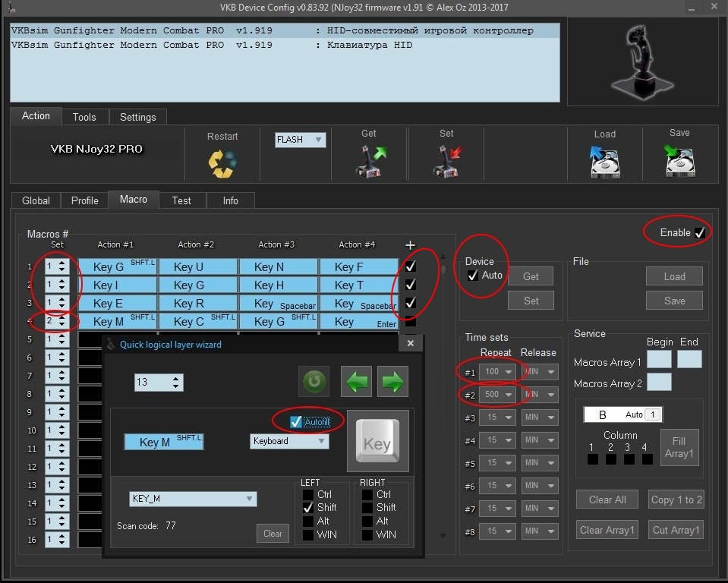Image resolution: width=728 pixels, height=583 pixels.
Task: Click the Get joystick icon with green arrow
Action: coord(370,161)
